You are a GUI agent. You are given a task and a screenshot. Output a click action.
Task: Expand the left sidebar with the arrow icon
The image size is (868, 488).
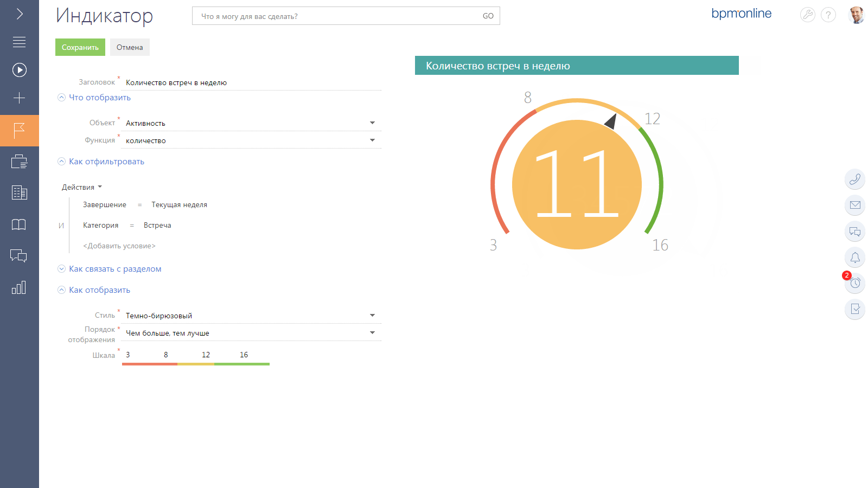[20, 14]
